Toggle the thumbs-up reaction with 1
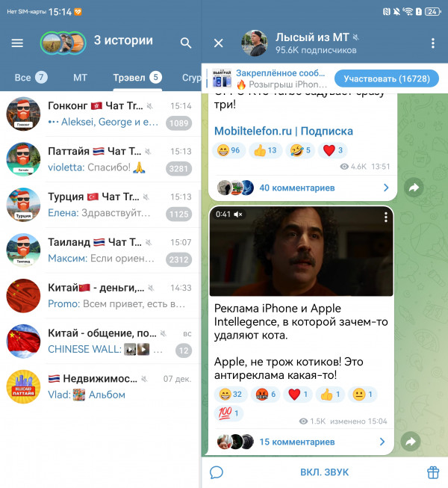 (330, 395)
